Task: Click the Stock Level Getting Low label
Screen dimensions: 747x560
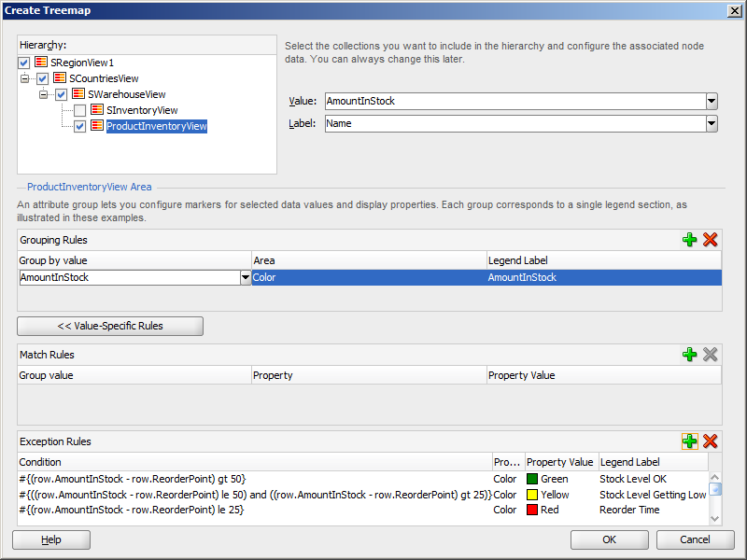Action: [x=653, y=495]
